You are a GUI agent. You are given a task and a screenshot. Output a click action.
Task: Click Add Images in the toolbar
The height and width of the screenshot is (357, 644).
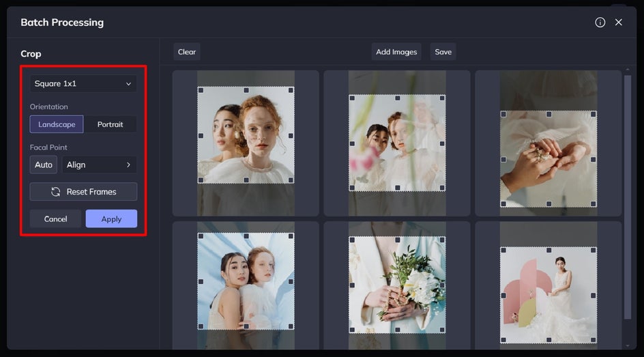(396, 52)
